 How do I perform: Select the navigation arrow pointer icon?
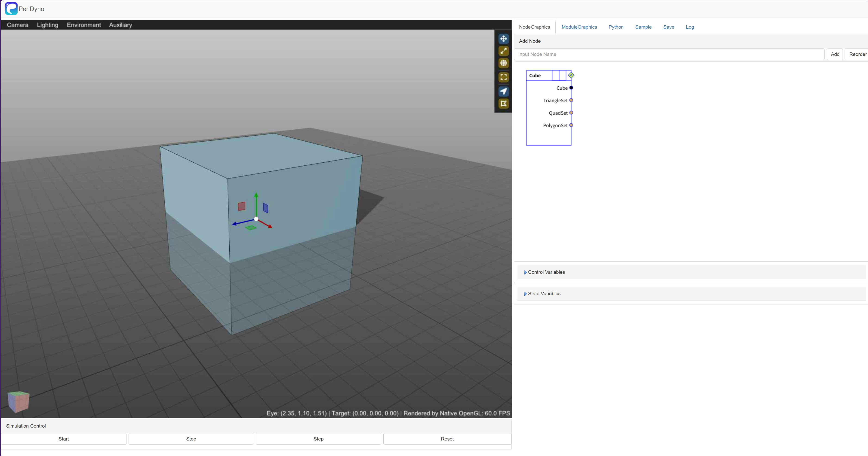point(503,91)
